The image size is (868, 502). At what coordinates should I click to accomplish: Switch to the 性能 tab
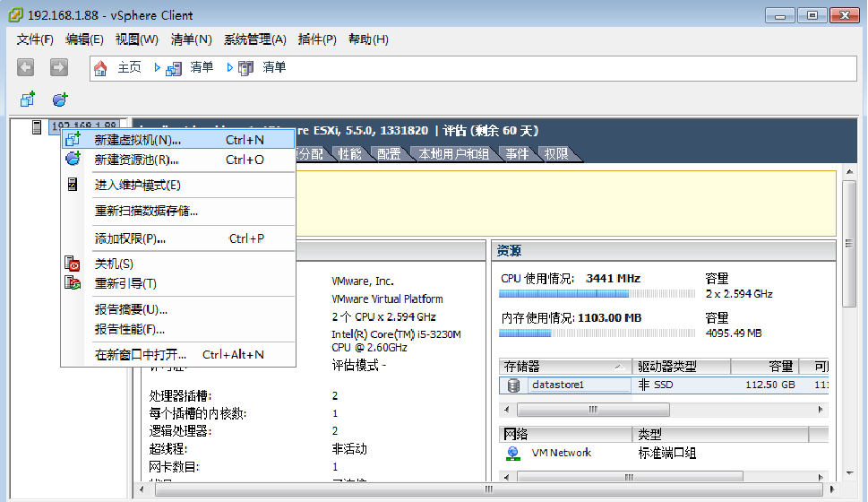point(350,154)
